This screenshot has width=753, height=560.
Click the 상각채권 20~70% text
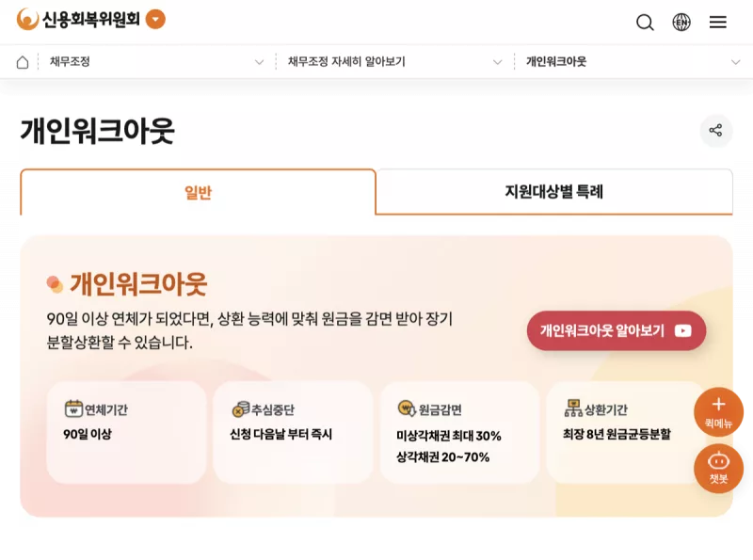442,456
